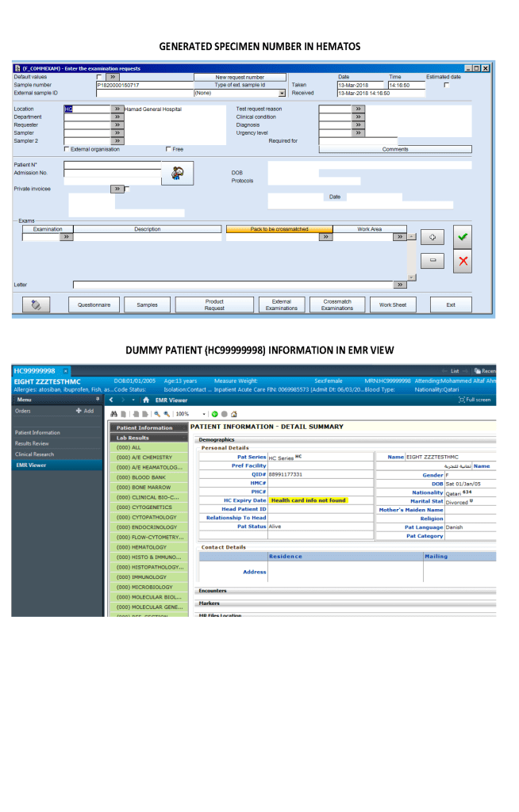The image size is (519, 812).
Task: Click the add exam plus icon
Action: click(432, 236)
